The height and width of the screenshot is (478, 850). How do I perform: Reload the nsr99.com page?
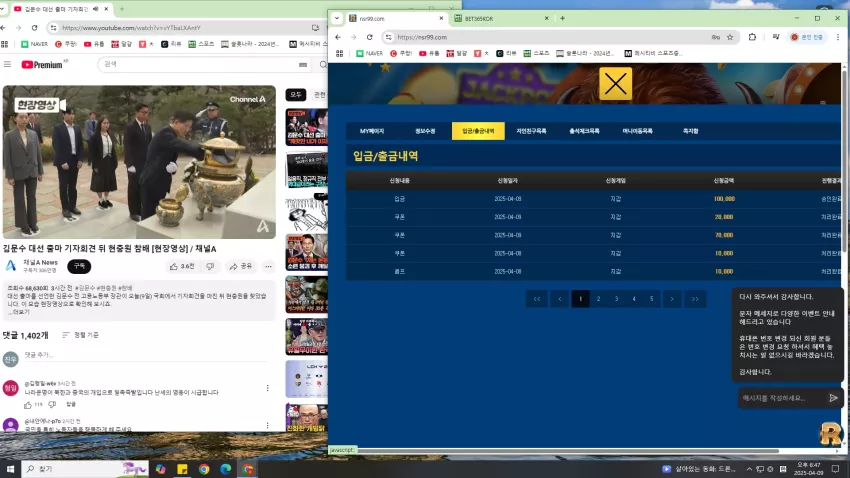[370, 37]
